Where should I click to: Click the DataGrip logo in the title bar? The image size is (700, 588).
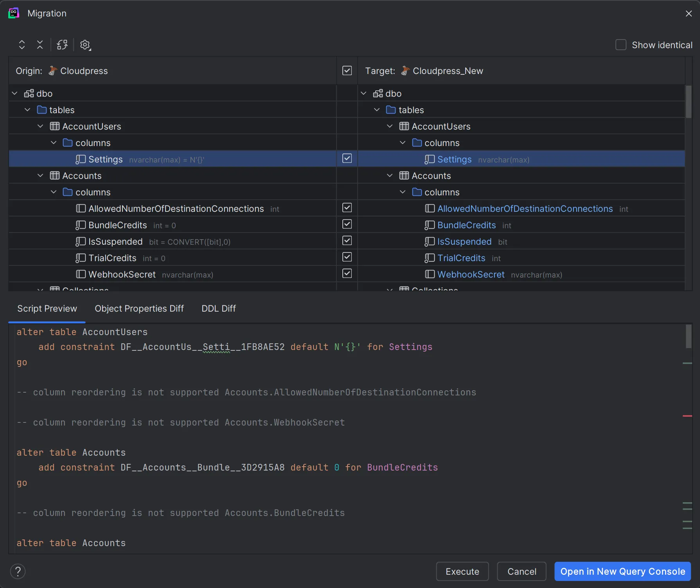(14, 13)
